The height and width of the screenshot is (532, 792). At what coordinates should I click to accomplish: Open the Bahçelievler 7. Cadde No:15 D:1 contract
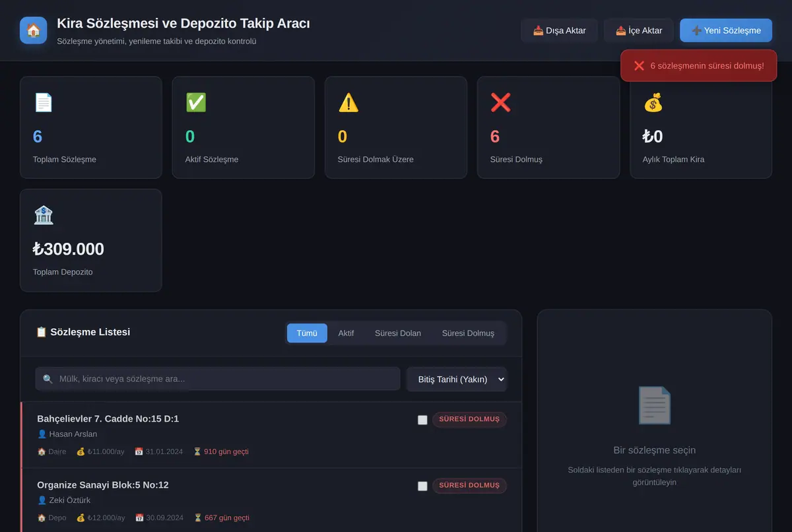271,435
